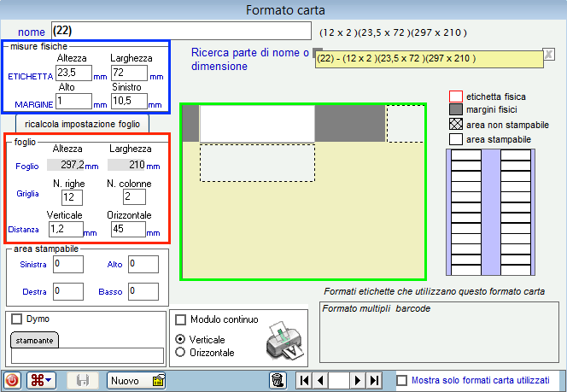Check Mostra solo formati carta utilizzati
Screen dimensions: 567x392
402,380
